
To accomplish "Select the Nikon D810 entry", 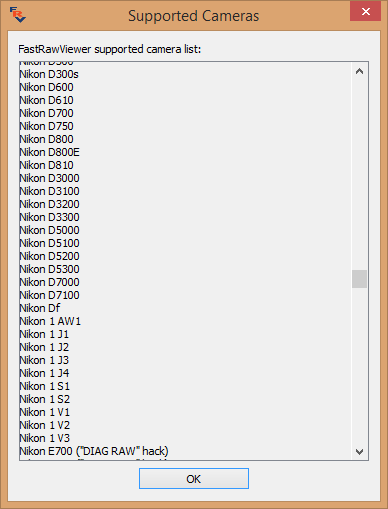I will click(46, 165).
